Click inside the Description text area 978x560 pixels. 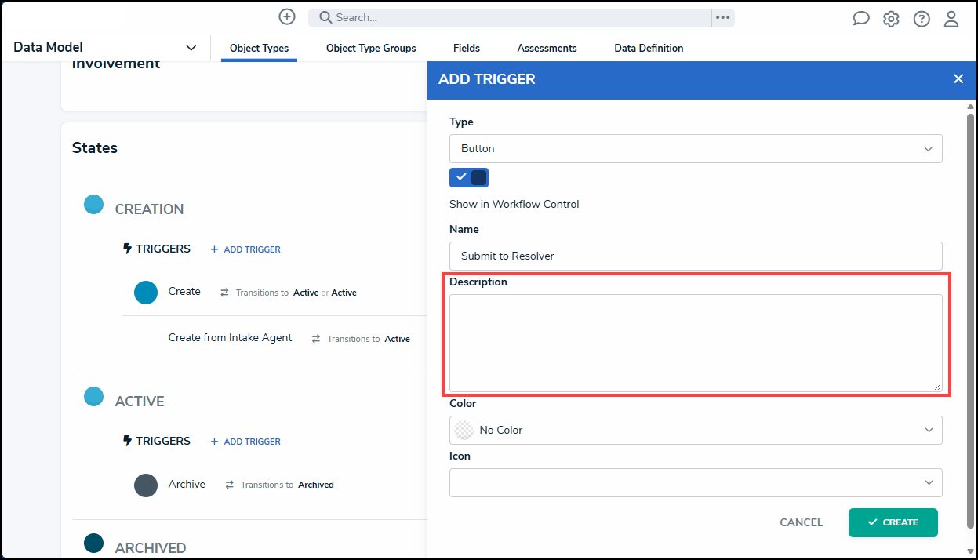point(696,343)
